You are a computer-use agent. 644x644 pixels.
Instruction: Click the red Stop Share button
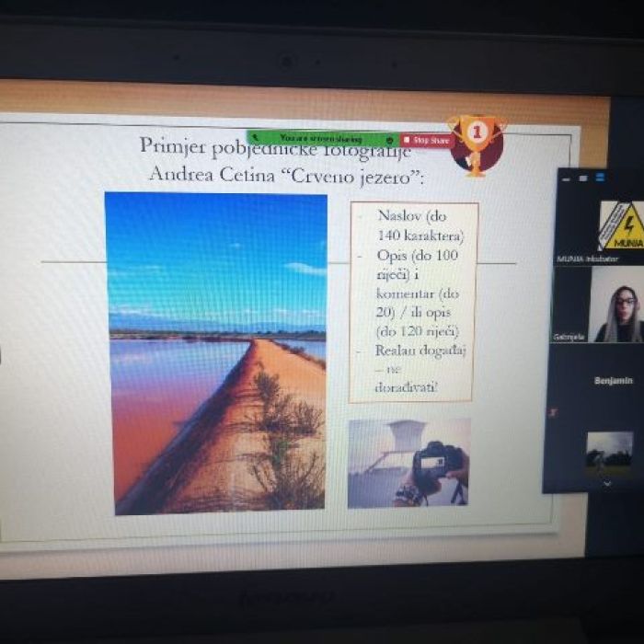(428, 140)
